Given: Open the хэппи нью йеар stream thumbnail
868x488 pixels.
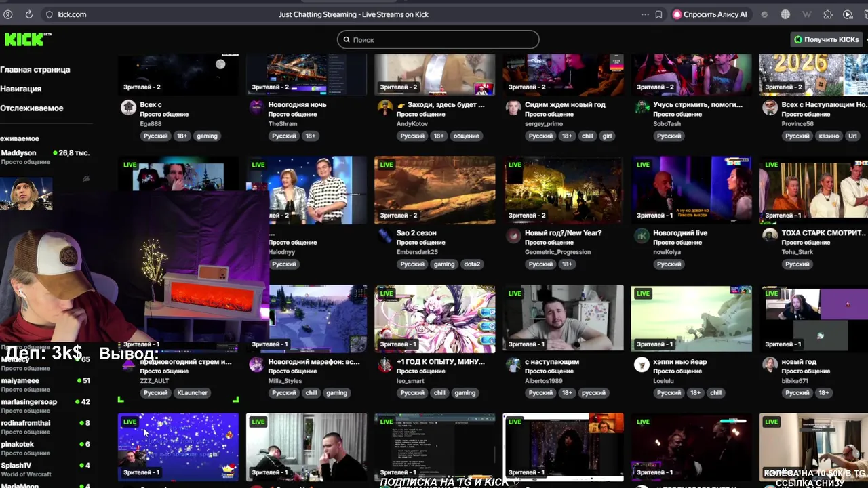Looking at the screenshot, I should [691, 319].
